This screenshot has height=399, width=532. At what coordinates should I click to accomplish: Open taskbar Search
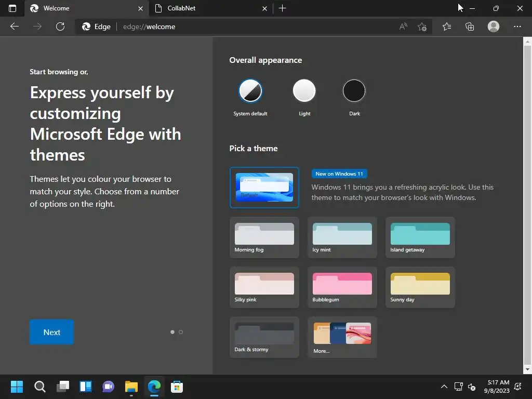[39, 387]
